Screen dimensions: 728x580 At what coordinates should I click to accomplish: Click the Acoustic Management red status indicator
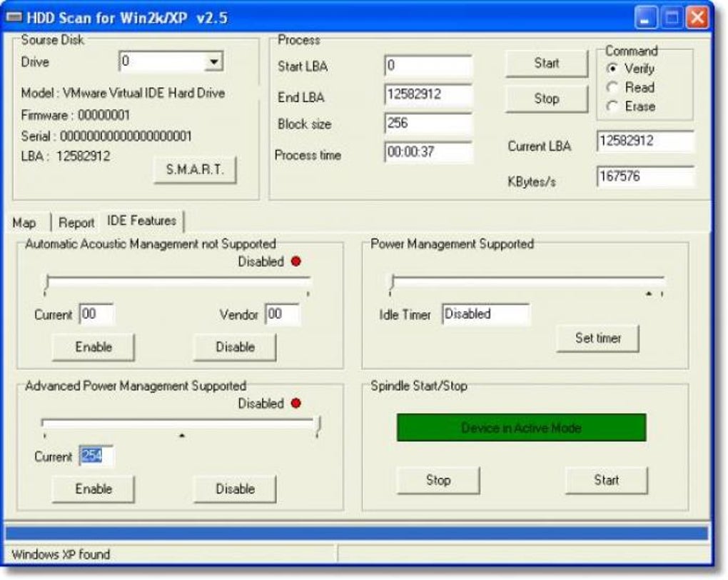(x=295, y=261)
